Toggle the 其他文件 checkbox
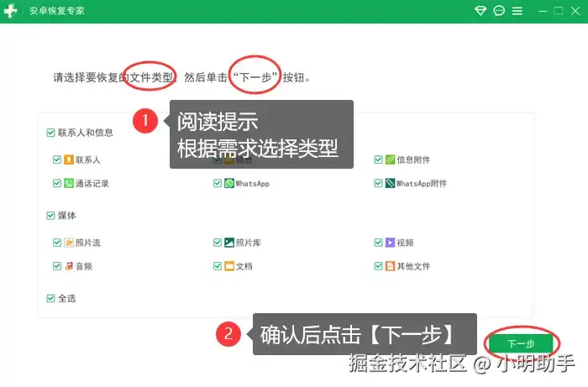Image resolution: width=588 pixels, height=387 pixels. tap(378, 266)
